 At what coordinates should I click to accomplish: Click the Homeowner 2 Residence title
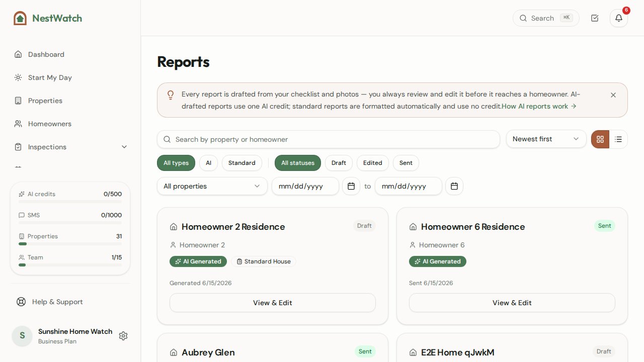233,227
